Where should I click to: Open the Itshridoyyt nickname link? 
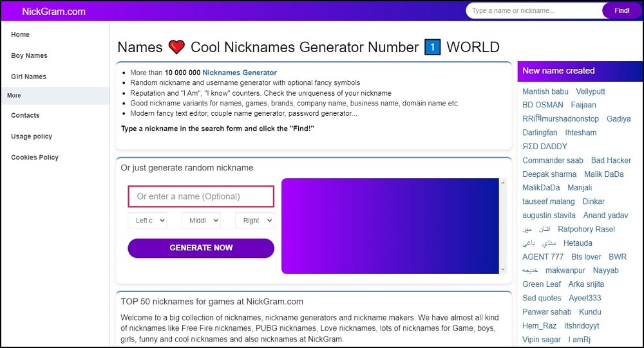(x=581, y=326)
